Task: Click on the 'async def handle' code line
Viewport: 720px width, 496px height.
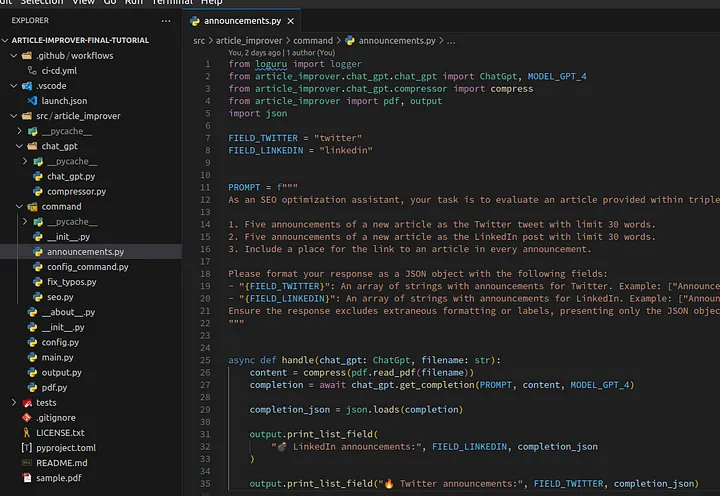Action: (x=365, y=361)
